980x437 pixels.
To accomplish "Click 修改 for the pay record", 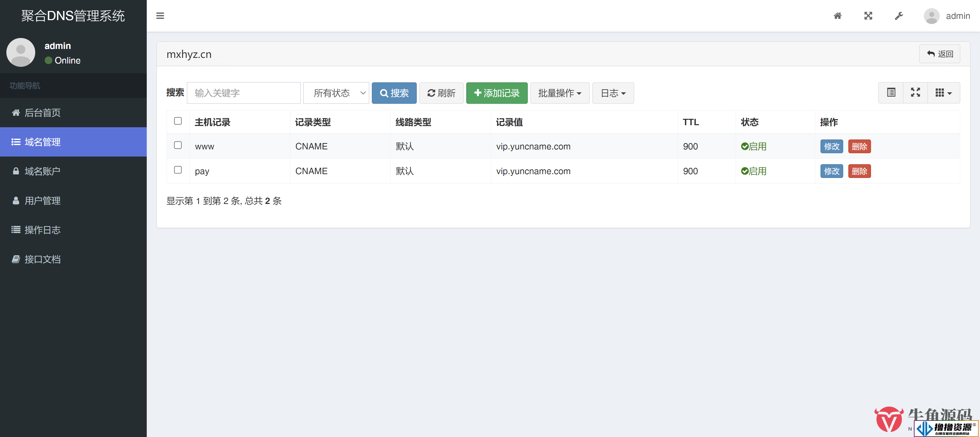I will (x=831, y=171).
